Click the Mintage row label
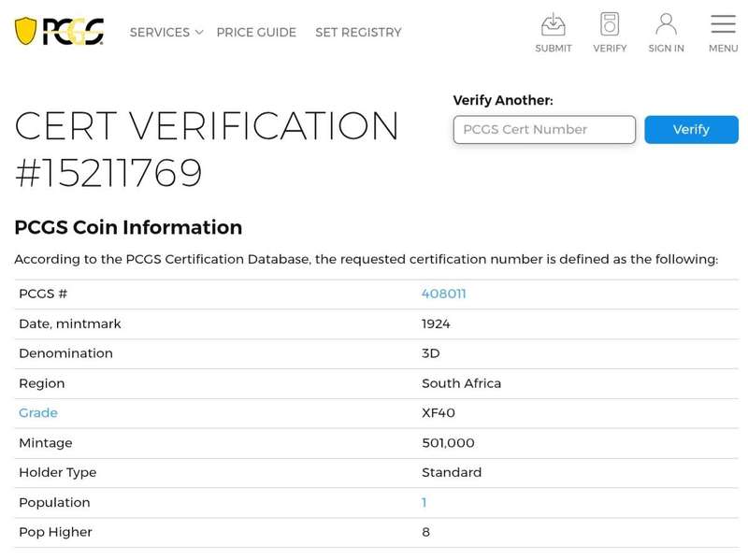 (x=45, y=443)
